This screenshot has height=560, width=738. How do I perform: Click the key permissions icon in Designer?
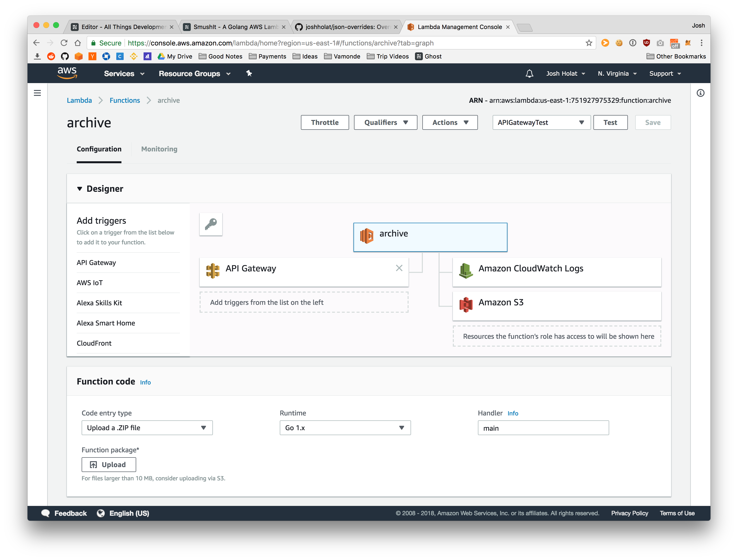(x=211, y=224)
